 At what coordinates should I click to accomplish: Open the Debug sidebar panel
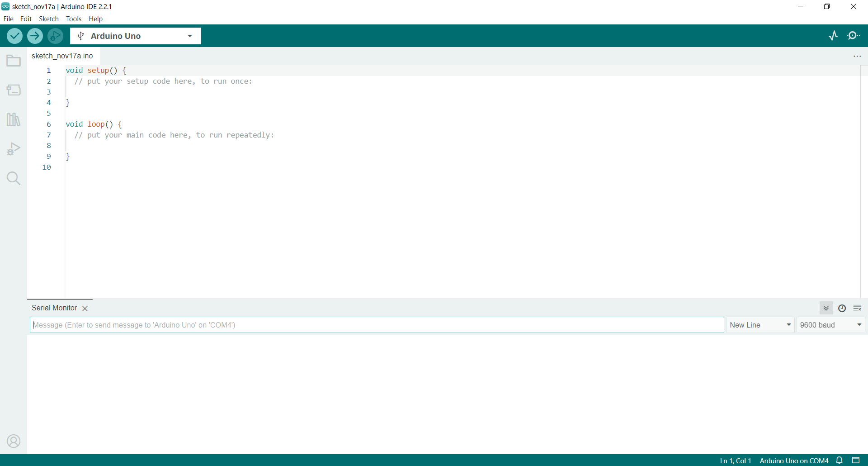tap(14, 149)
